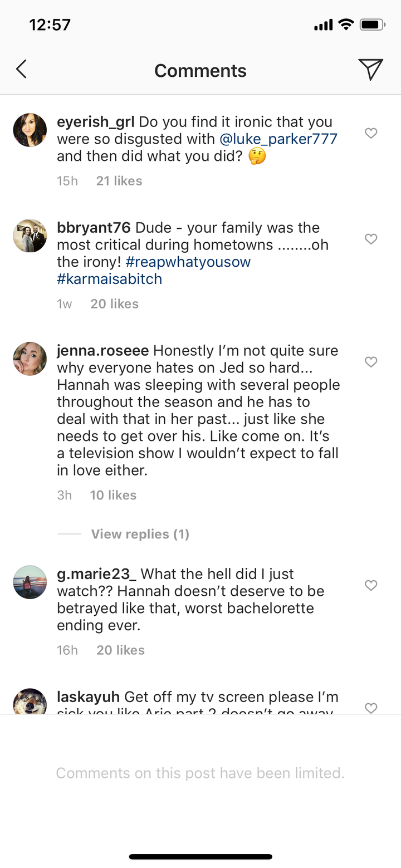View the 21 likes list
Viewport: 401px width, 868px height.
119,181
